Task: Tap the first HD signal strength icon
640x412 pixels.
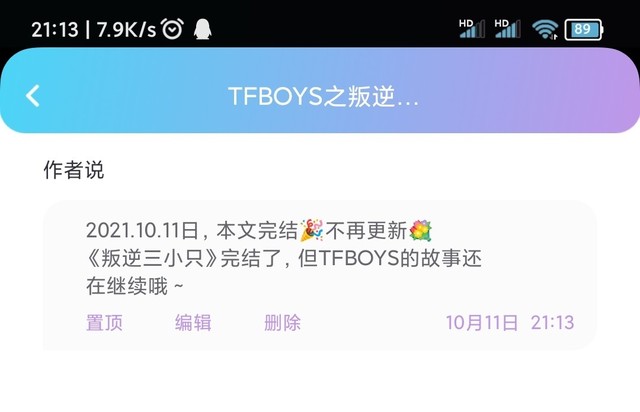Action: point(471,29)
